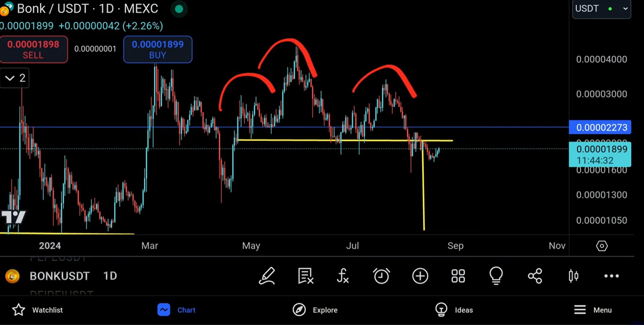Tap the 0.00001050 price axis label
644x325 pixels.
click(x=601, y=220)
